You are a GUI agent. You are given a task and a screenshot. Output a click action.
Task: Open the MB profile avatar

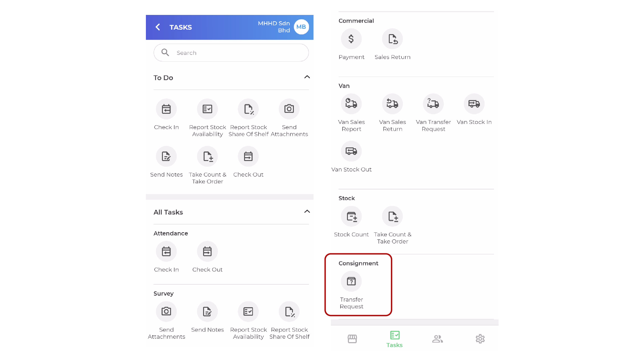301,27
